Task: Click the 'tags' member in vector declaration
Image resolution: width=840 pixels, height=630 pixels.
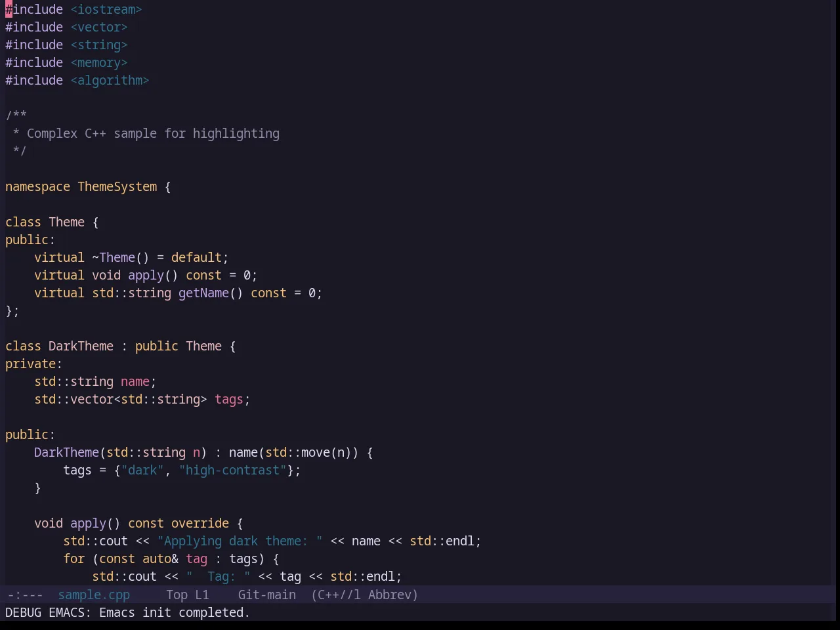Action: pos(229,399)
